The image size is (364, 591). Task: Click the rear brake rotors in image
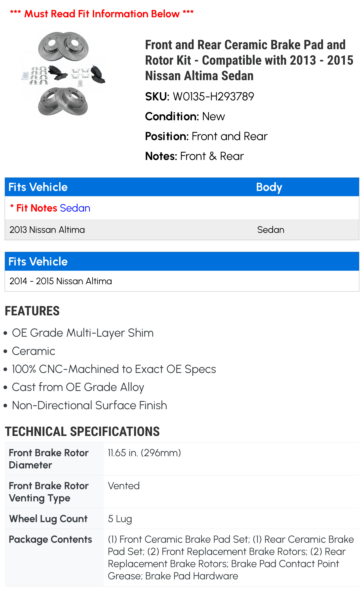click(x=63, y=101)
